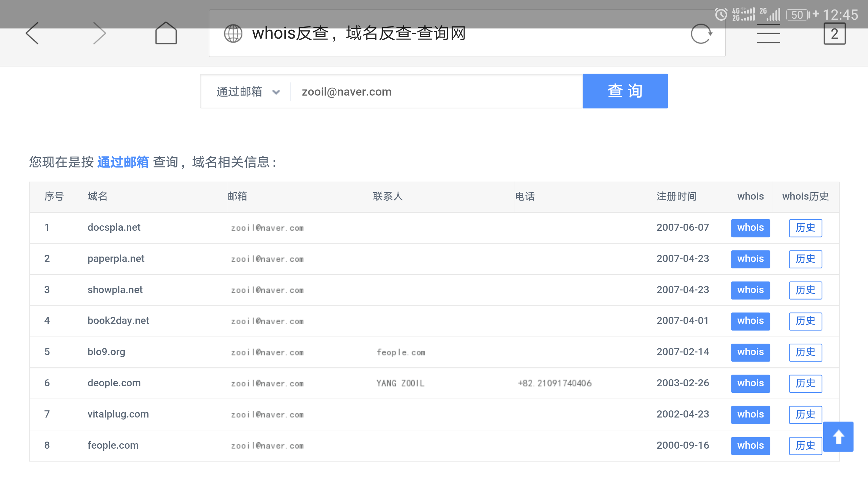The image size is (868, 488).
Task: Click the 电话 column header
Action: pyautogui.click(x=525, y=196)
